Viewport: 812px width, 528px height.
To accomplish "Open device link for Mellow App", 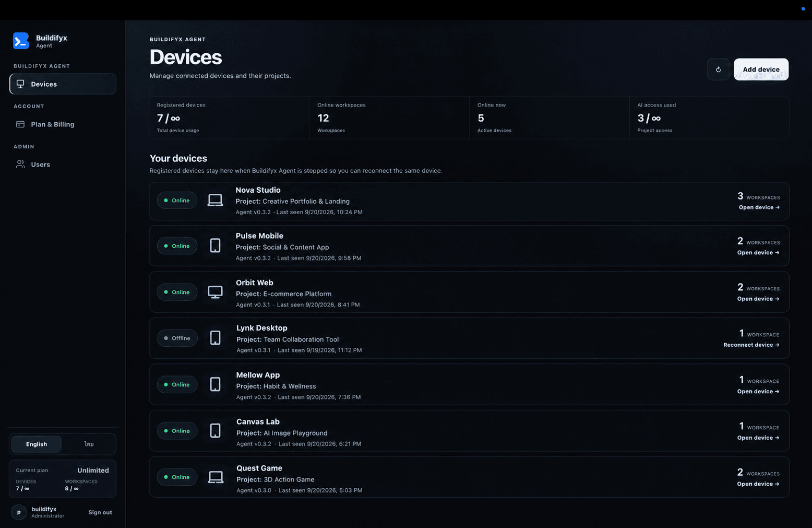I will coord(758,392).
